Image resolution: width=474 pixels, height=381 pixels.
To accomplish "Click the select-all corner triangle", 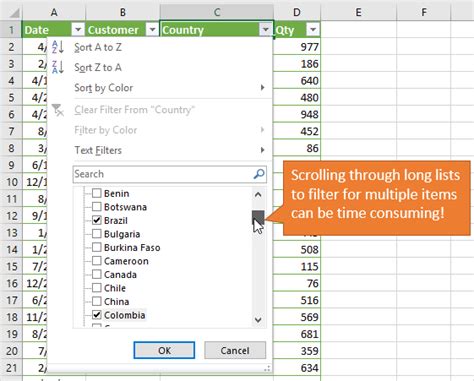I will pos(14,13).
